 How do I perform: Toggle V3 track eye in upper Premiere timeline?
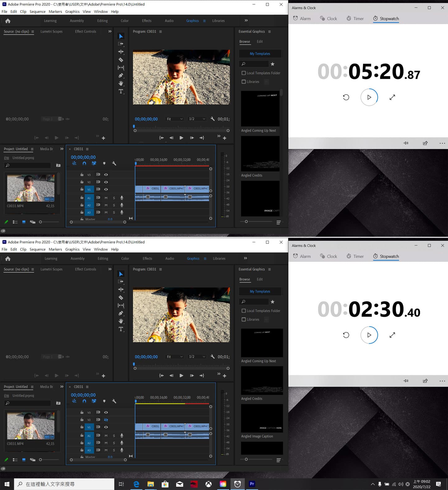106,175
